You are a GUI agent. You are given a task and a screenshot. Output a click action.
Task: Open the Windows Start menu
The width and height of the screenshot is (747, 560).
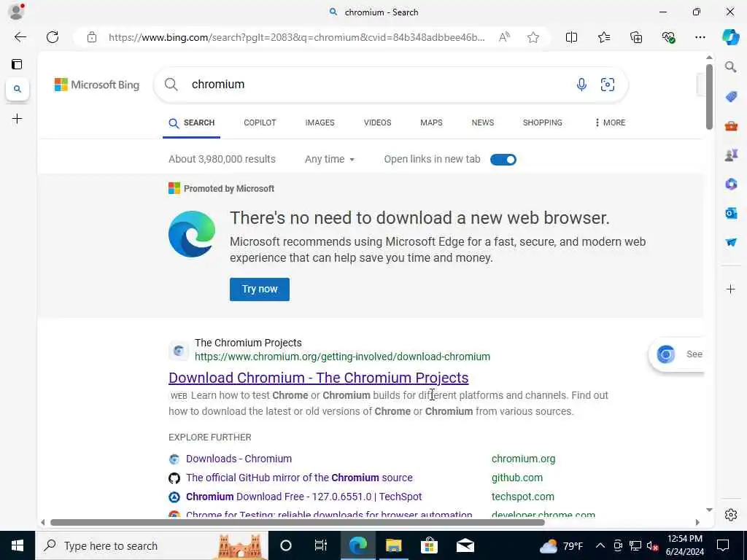click(18, 545)
